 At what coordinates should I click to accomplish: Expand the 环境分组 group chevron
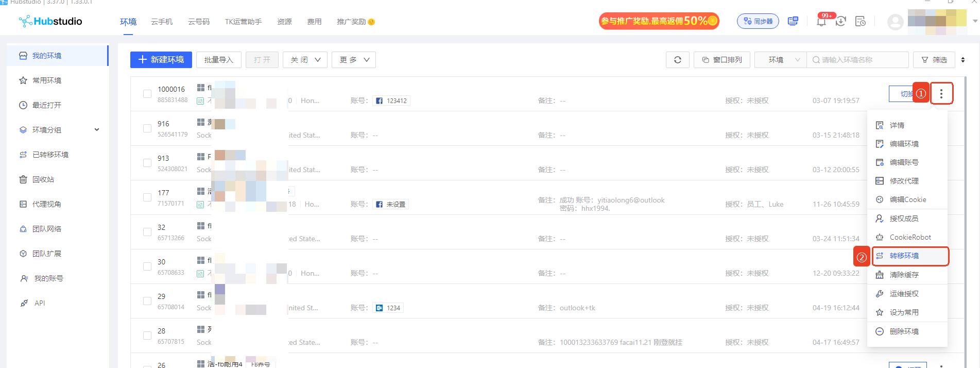click(x=97, y=130)
